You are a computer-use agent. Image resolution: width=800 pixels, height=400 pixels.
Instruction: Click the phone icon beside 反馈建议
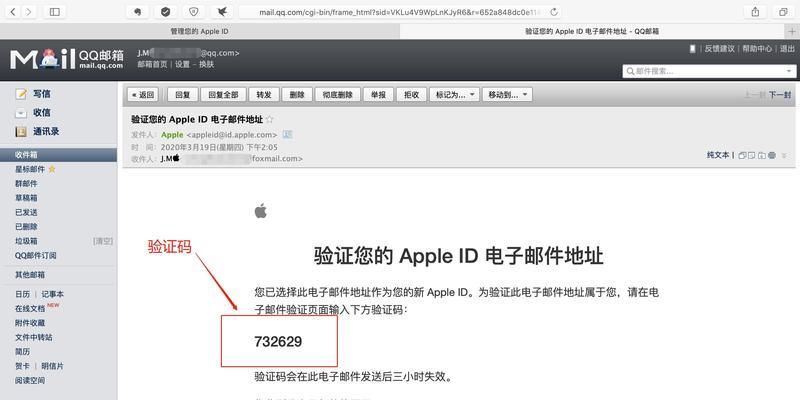coord(692,48)
